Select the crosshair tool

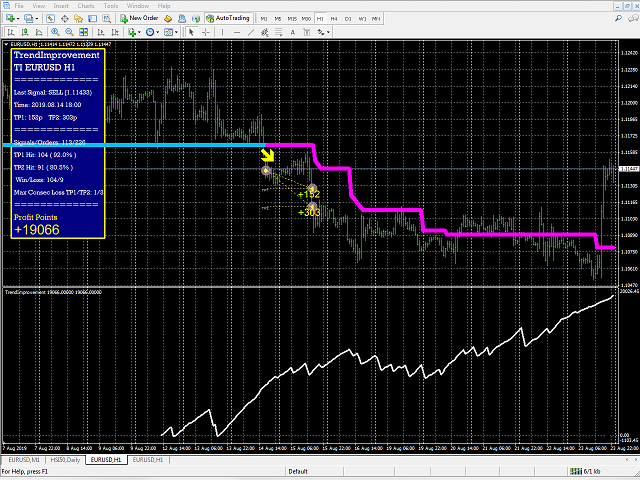click(206, 32)
